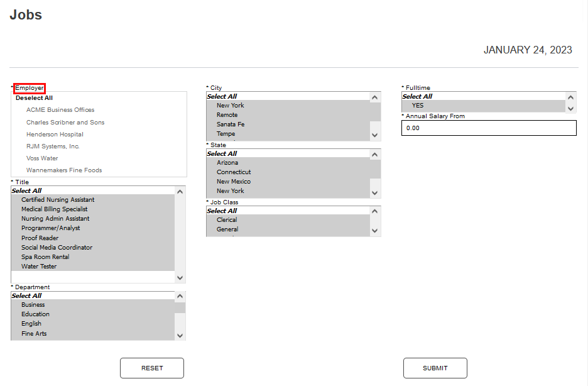Click the Annual Salary From input field
This screenshot has height=386, width=588.
[x=489, y=128]
